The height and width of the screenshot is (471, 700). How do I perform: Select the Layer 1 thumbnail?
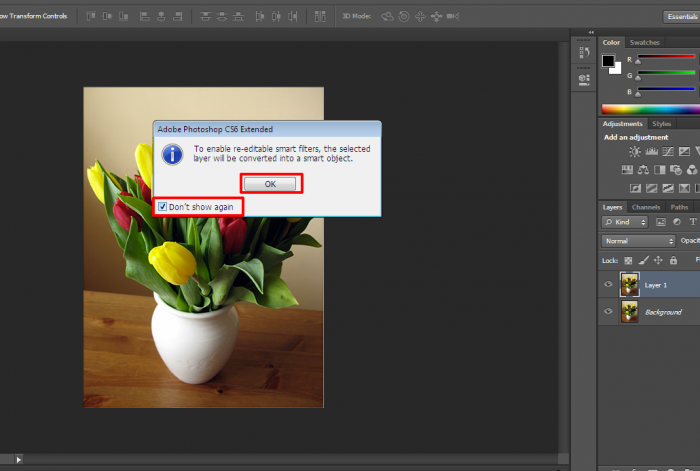pyautogui.click(x=629, y=285)
